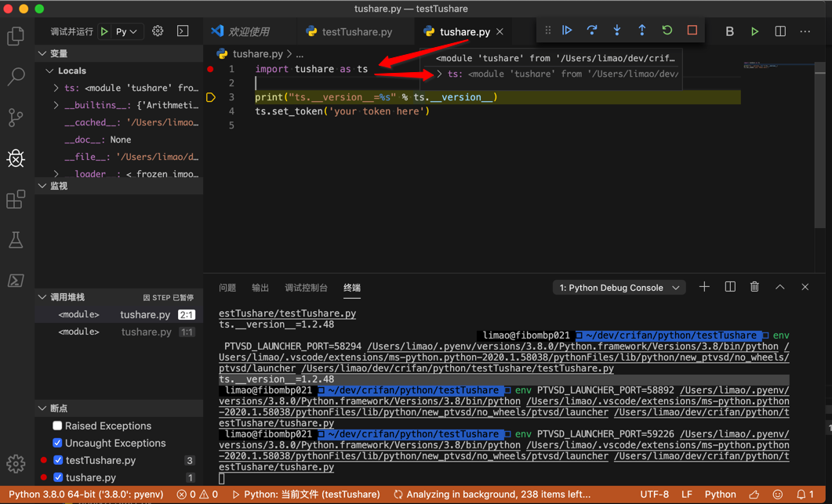This screenshot has width=832, height=504.
Task: Click the Step Over debug icon
Action: point(592,31)
